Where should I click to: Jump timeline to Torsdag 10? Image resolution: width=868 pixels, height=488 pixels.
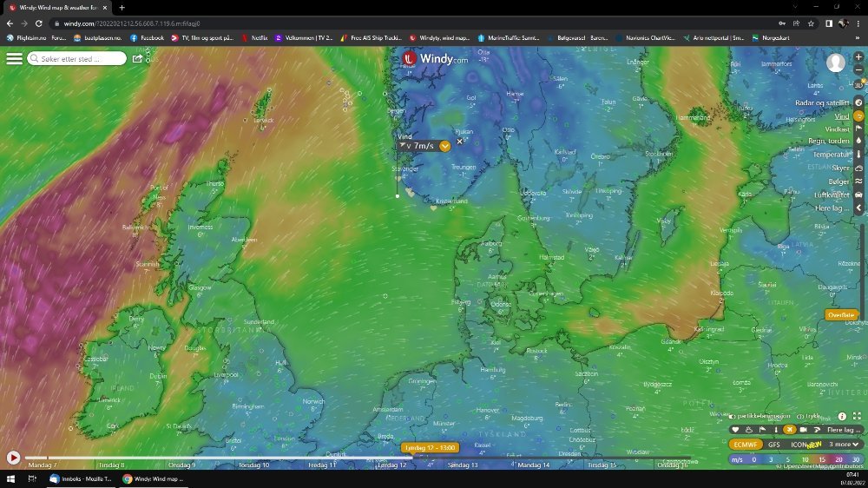point(253,465)
